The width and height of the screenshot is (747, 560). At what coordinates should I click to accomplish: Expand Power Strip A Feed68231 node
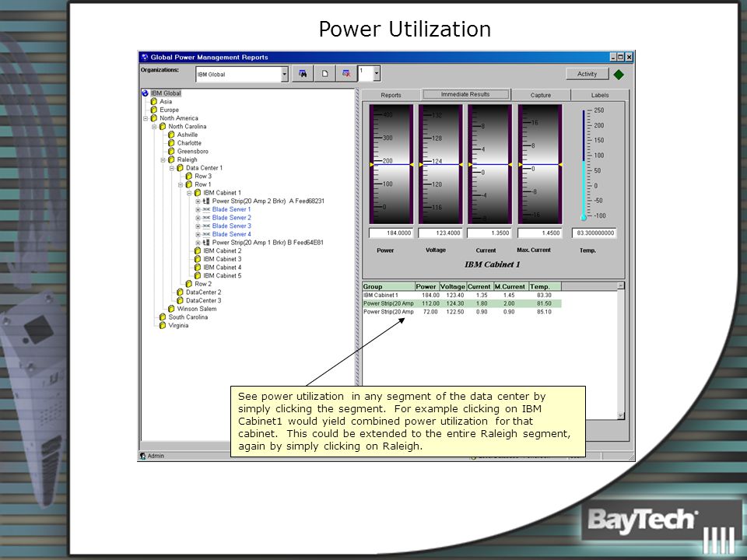[198, 201]
